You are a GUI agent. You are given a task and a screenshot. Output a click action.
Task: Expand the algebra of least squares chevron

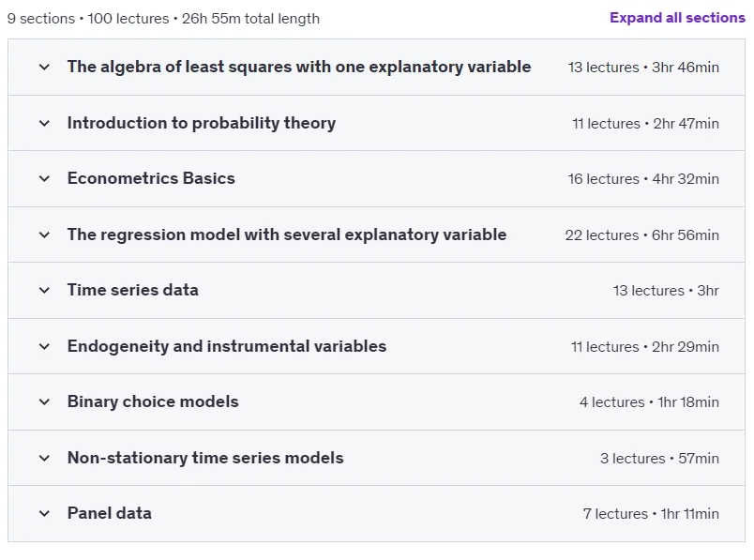(x=44, y=67)
